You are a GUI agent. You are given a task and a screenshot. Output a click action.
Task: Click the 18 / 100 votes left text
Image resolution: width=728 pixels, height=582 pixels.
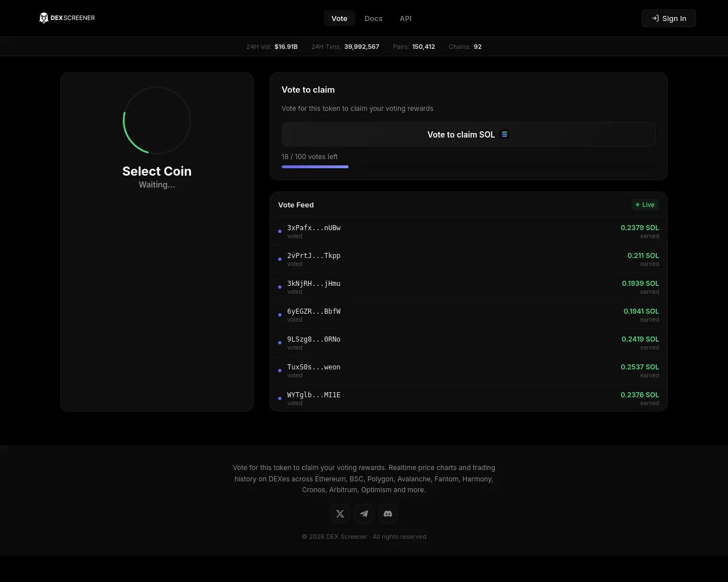[309, 157]
